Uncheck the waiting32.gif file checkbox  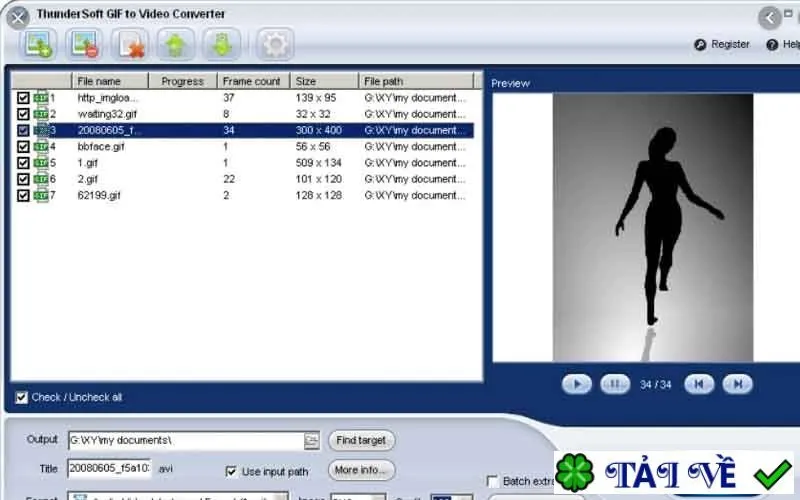[23, 114]
